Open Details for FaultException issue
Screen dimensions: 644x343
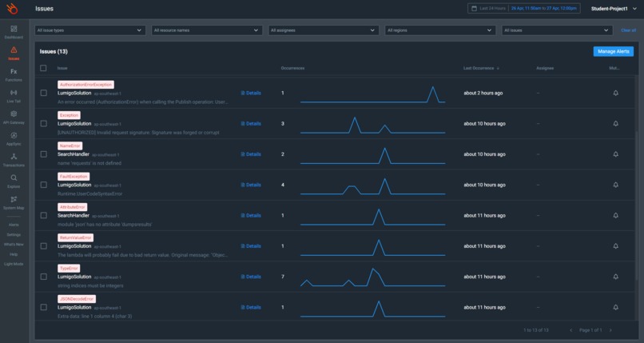pyautogui.click(x=251, y=185)
